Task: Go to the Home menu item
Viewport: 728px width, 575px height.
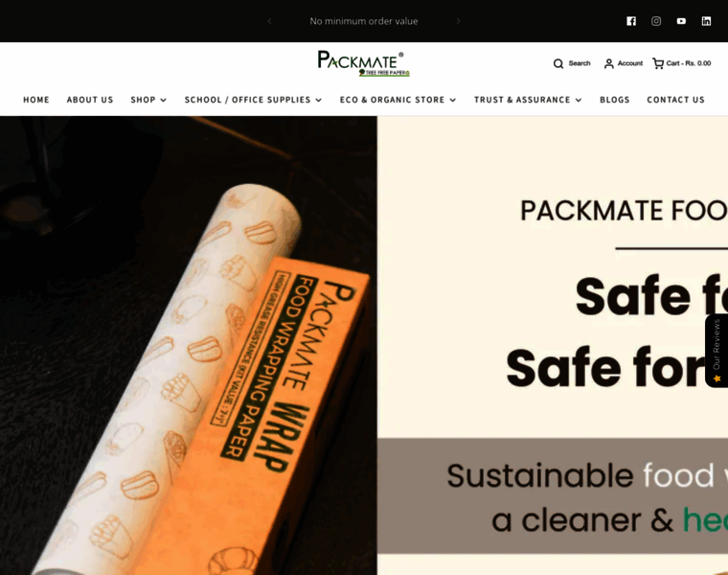Action: pyautogui.click(x=36, y=100)
